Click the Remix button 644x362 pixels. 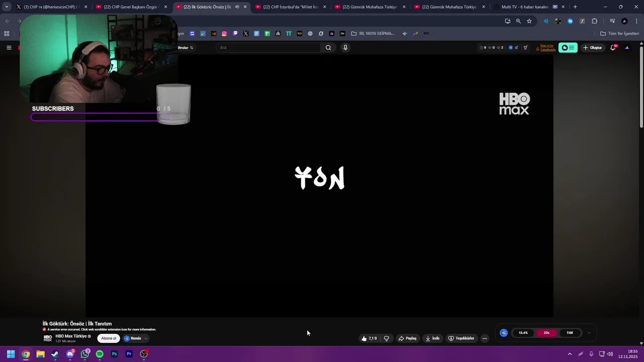pyautogui.click(x=133, y=338)
